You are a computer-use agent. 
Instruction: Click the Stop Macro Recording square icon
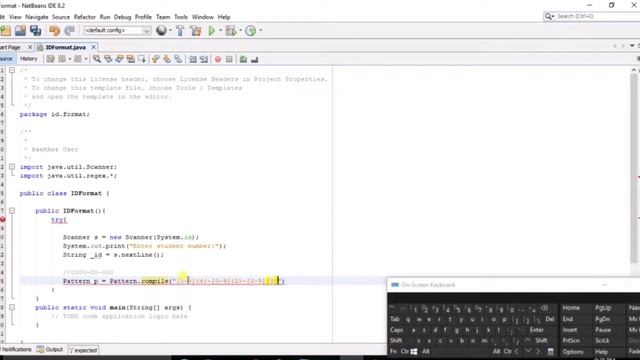pos(229,60)
